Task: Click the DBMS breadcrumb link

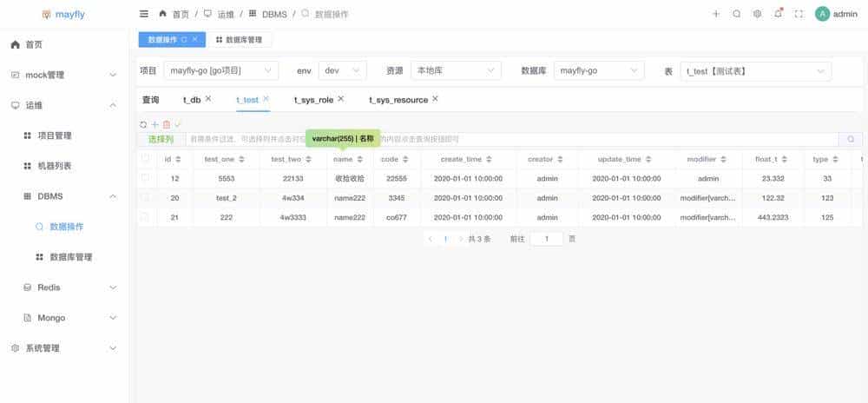Action: pos(274,15)
